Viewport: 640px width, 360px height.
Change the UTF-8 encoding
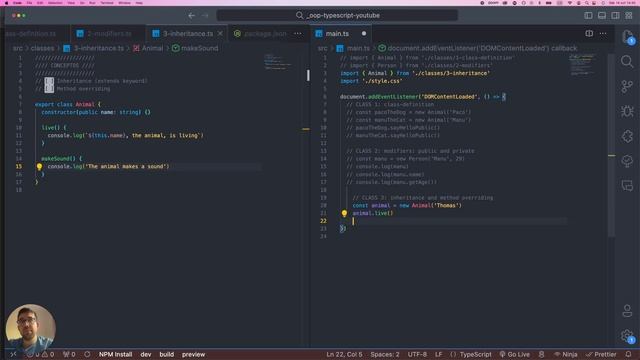pos(417,354)
